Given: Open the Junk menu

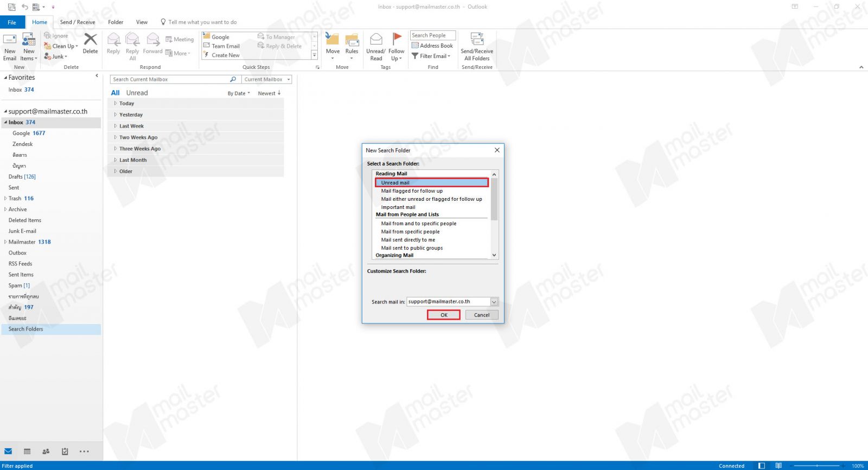Looking at the screenshot, I should 56,56.
